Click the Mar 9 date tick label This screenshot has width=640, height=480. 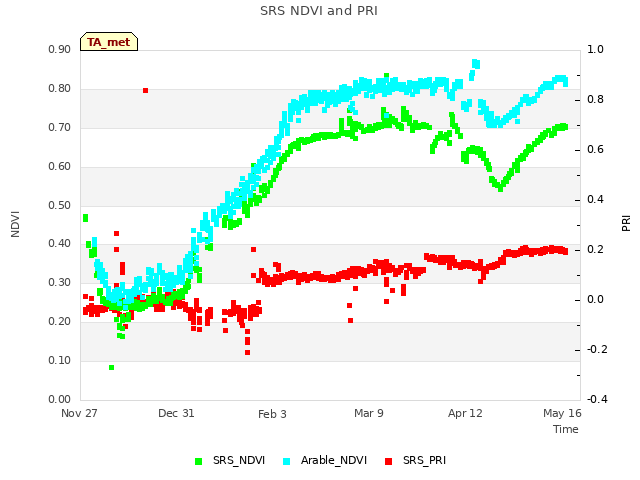coord(369,413)
